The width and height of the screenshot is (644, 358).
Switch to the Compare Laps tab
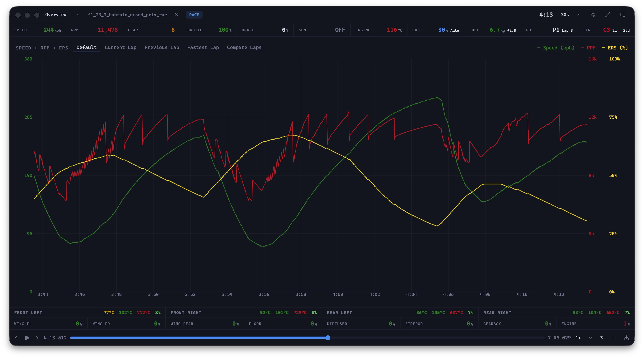[x=244, y=47]
